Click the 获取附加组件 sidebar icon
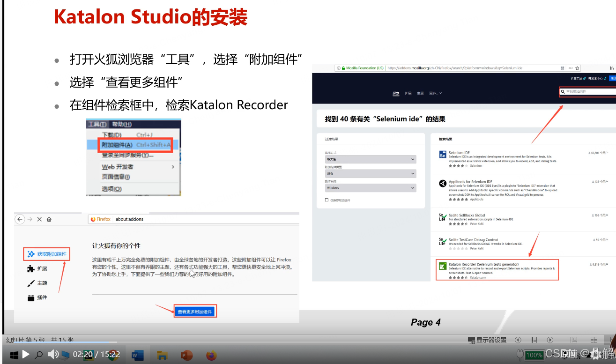This screenshot has height=364, width=616. pos(46,253)
